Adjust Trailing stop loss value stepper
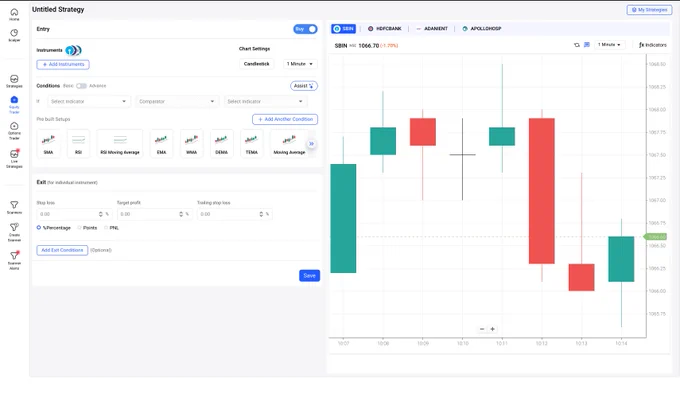Viewport: 680px width, 398px height. point(261,214)
